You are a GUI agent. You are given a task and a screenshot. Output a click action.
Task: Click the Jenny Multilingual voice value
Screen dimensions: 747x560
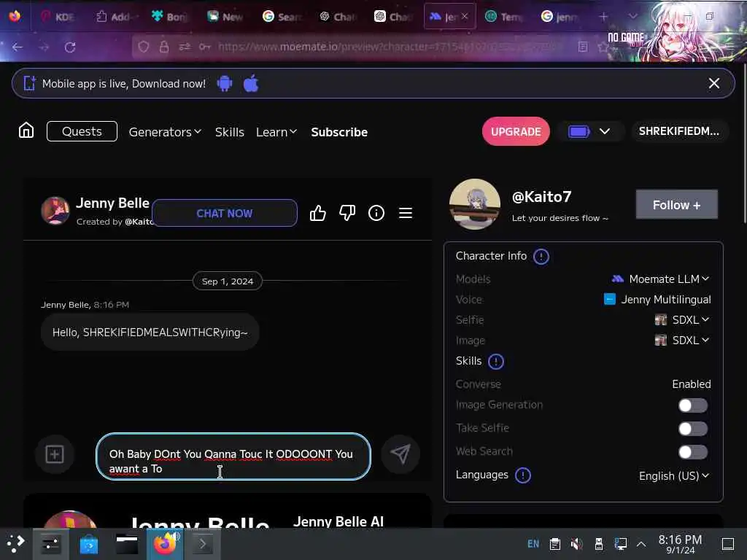pyautogui.click(x=665, y=300)
